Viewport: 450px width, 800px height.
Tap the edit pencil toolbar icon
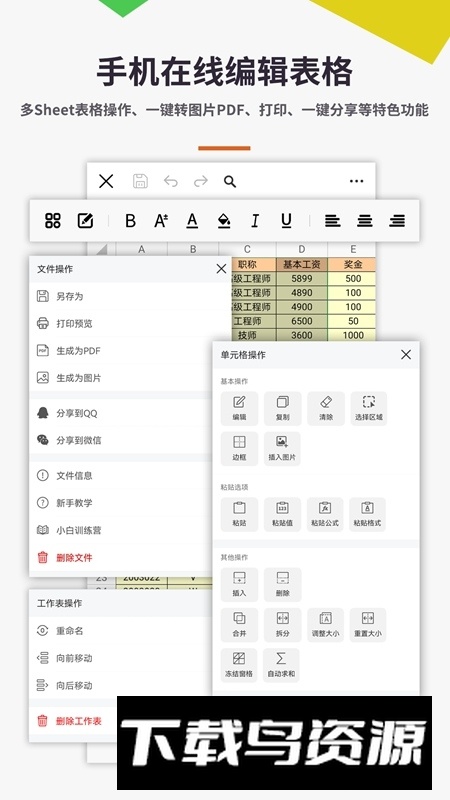pos(85,220)
